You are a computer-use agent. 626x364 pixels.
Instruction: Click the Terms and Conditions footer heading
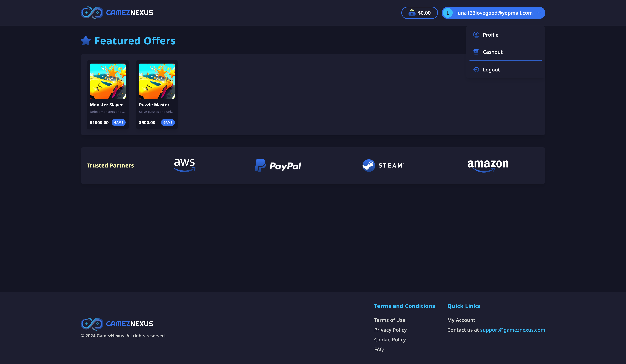coord(404,306)
